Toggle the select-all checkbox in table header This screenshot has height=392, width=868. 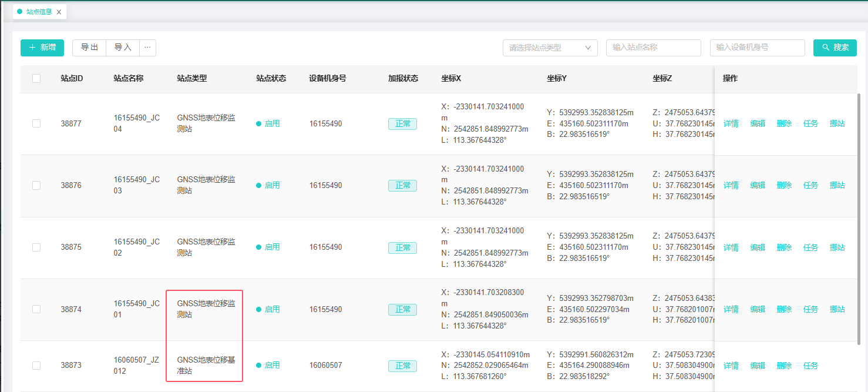[x=36, y=79]
